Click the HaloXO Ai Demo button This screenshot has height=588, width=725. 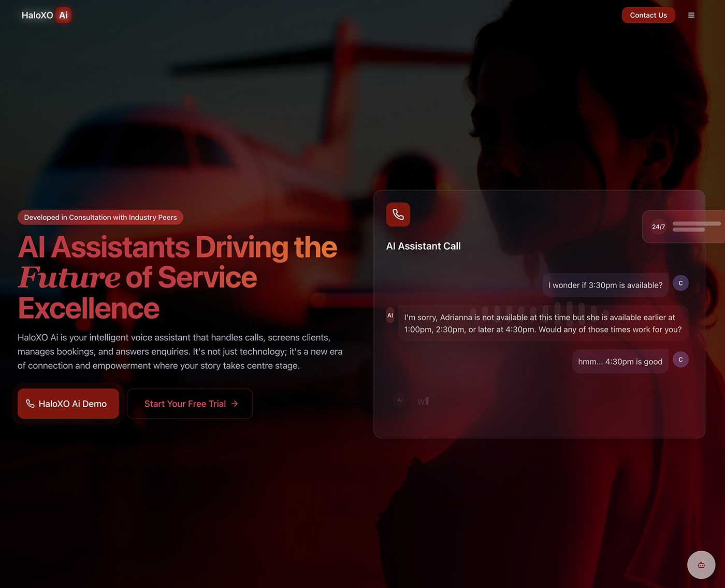click(68, 404)
